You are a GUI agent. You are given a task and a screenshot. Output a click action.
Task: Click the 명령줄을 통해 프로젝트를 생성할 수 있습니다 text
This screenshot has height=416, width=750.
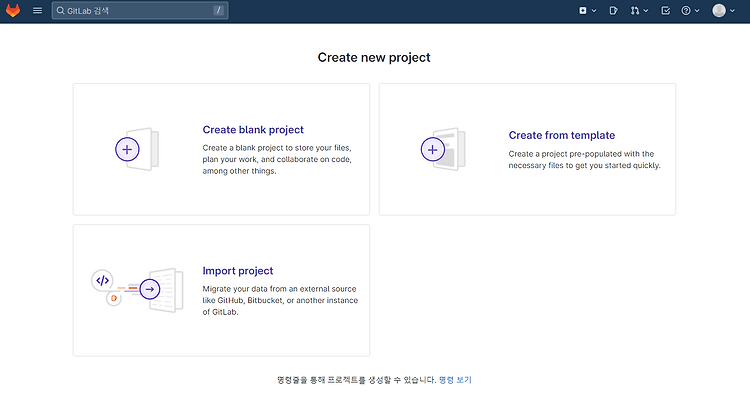click(357, 380)
